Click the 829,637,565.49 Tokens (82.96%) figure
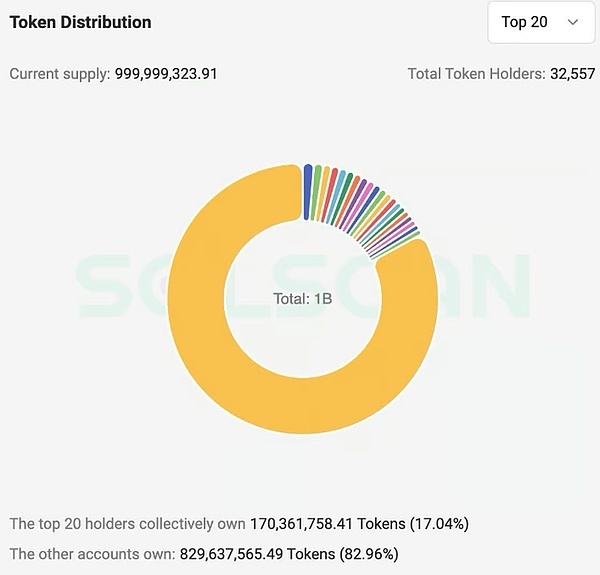Screen dimensions: 600x575 pos(289,553)
